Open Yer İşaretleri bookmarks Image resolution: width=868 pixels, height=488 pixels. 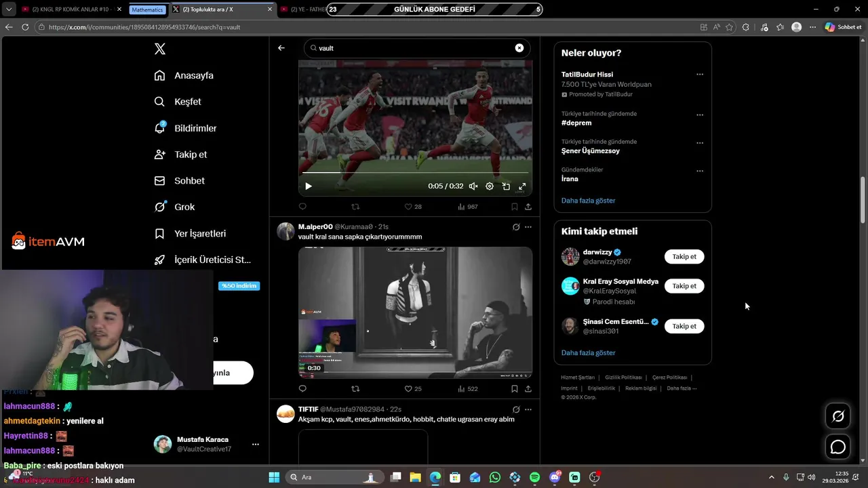click(x=190, y=233)
